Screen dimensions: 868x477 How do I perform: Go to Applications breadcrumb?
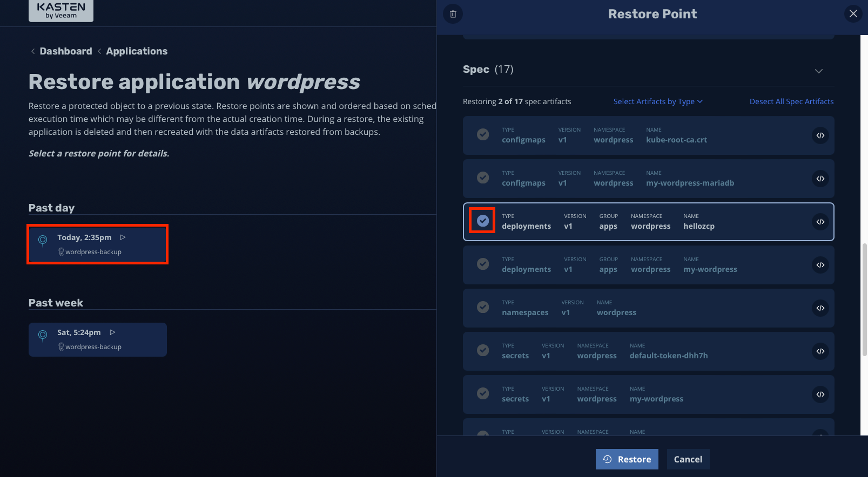[x=137, y=51]
